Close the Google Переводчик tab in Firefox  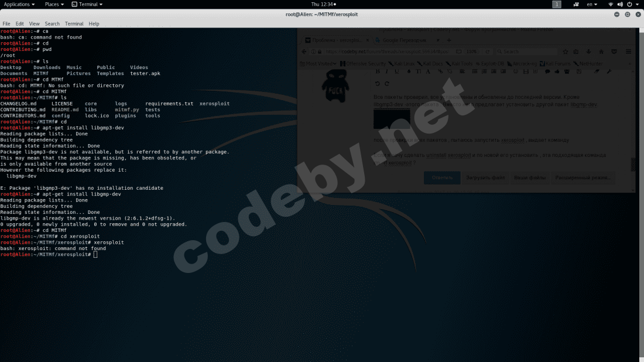coord(438,40)
